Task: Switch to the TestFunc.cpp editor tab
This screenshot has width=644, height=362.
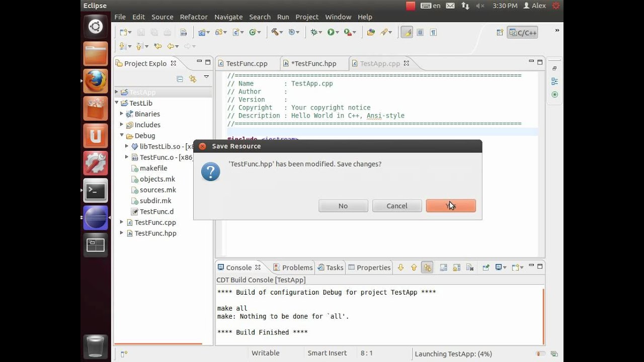Action: (x=247, y=63)
